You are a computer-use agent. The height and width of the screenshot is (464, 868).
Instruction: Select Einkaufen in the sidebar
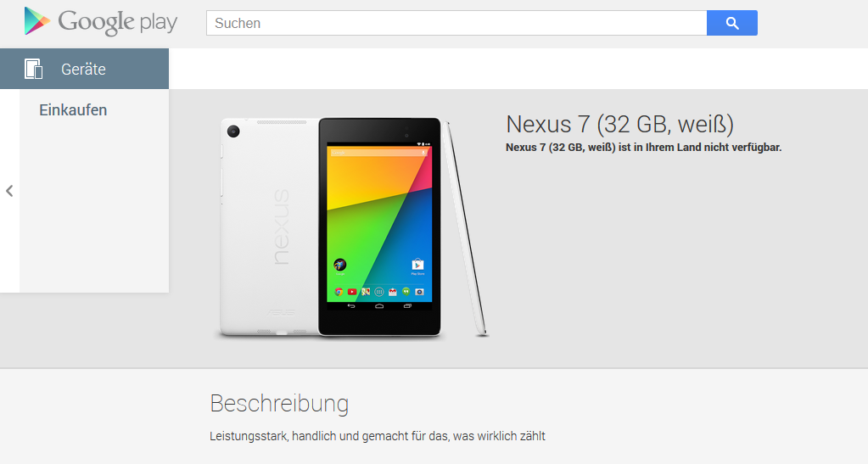pyautogui.click(x=73, y=109)
